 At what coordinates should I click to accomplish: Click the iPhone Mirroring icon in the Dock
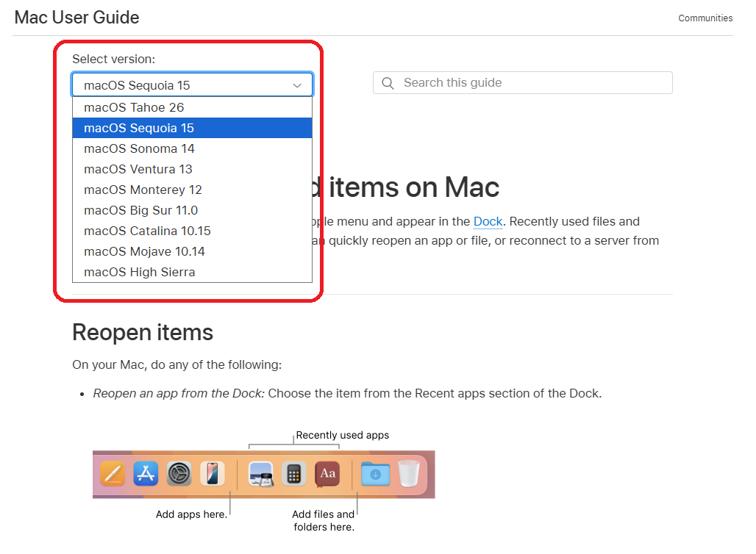click(x=213, y=474)
